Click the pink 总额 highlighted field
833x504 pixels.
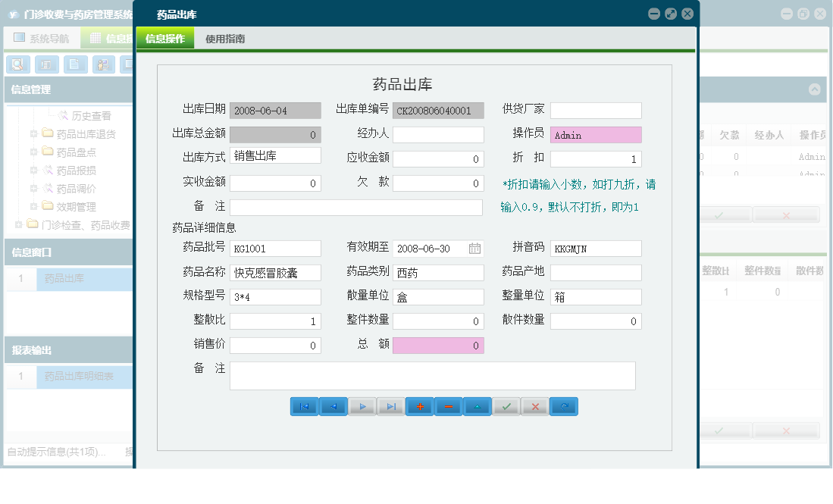click(x=437, y=345)
